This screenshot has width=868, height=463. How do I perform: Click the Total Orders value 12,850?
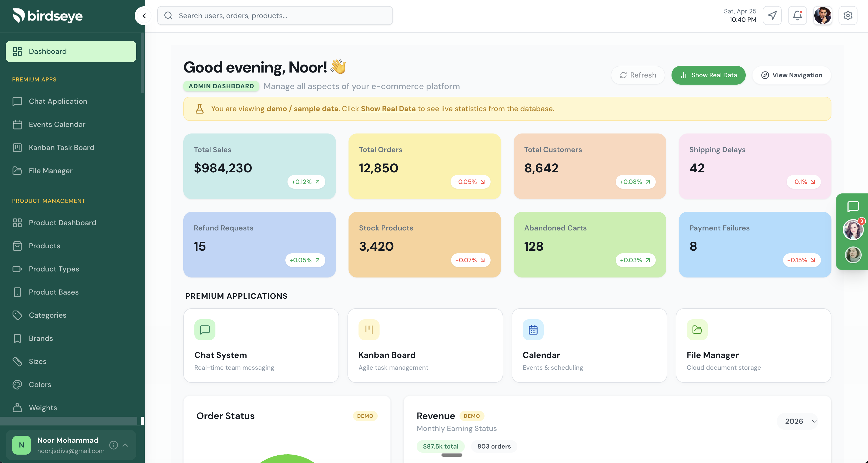[379, 168]
